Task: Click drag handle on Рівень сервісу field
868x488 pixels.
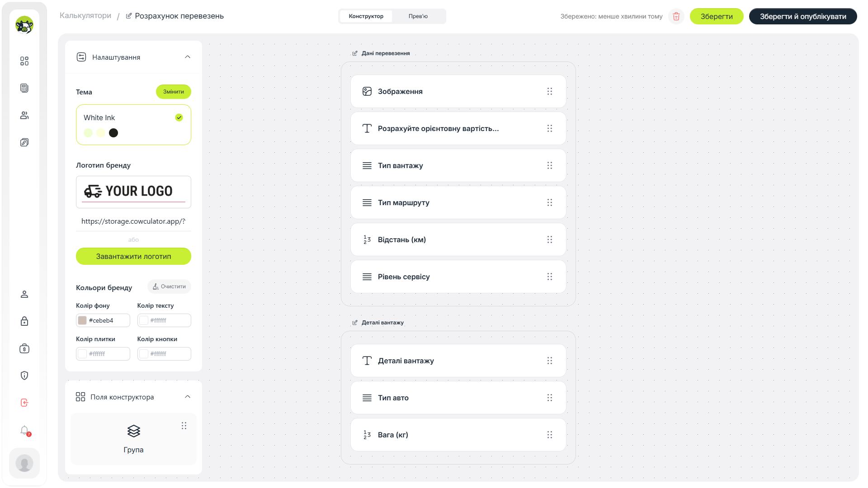Action: (x=550, y=277)
